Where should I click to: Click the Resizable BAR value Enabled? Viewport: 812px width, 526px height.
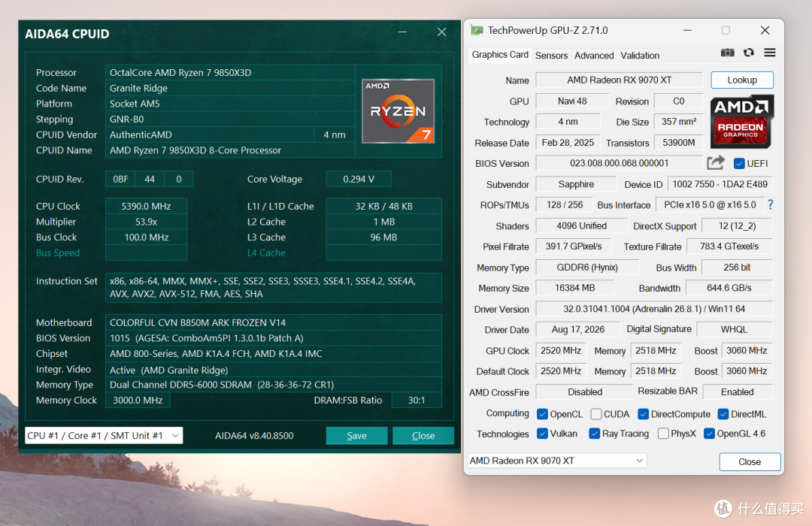pyautogui.click(x=737, y=392)
